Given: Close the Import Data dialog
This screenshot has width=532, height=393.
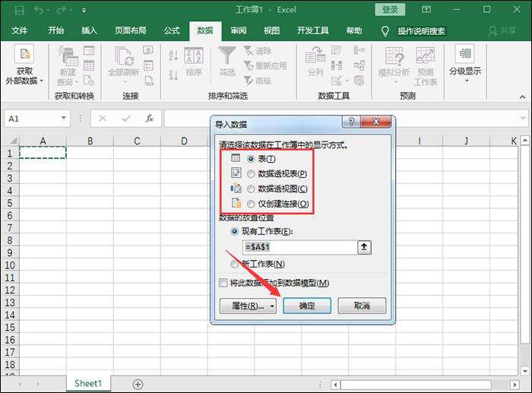Looking at the screenshot, I should click(376, 122).
